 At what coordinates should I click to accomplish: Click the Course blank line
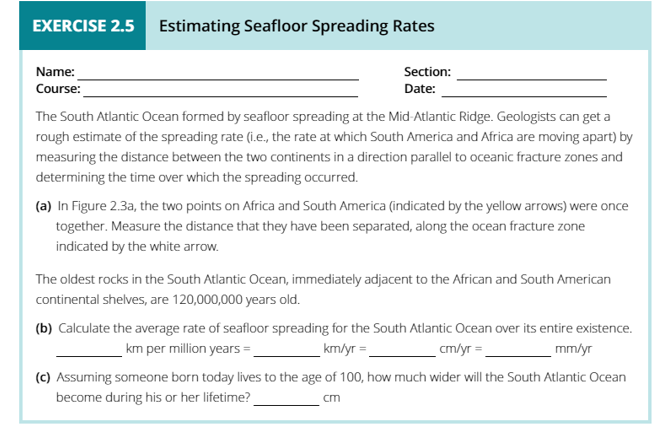coord(220,95)
